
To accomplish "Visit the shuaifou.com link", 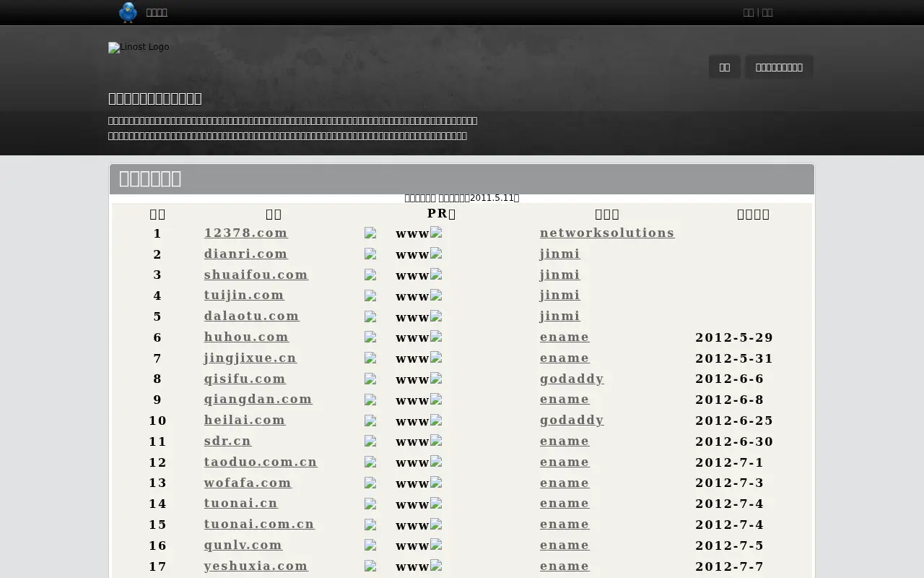I will click(x=256, y=275).
